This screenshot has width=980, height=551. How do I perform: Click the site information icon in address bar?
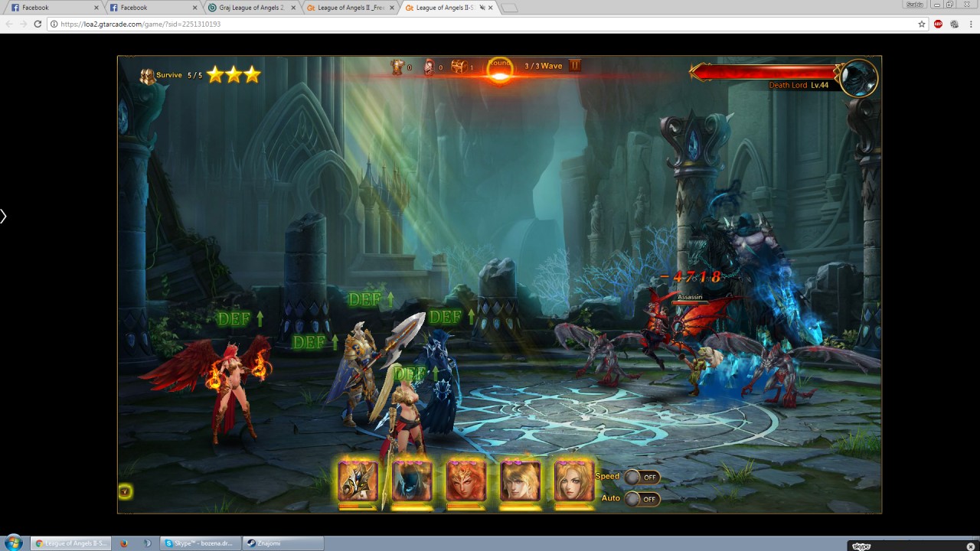click(x=54, y=24)
